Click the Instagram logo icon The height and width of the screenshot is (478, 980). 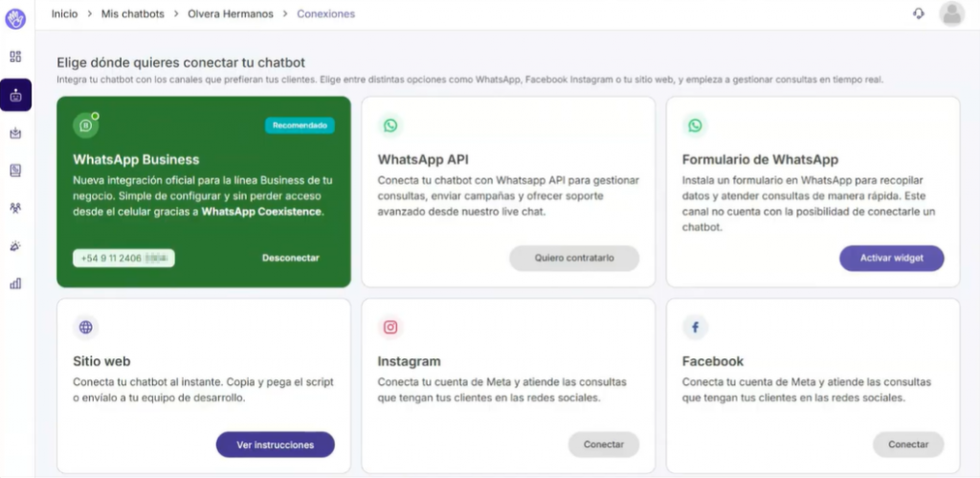(390, 328)
